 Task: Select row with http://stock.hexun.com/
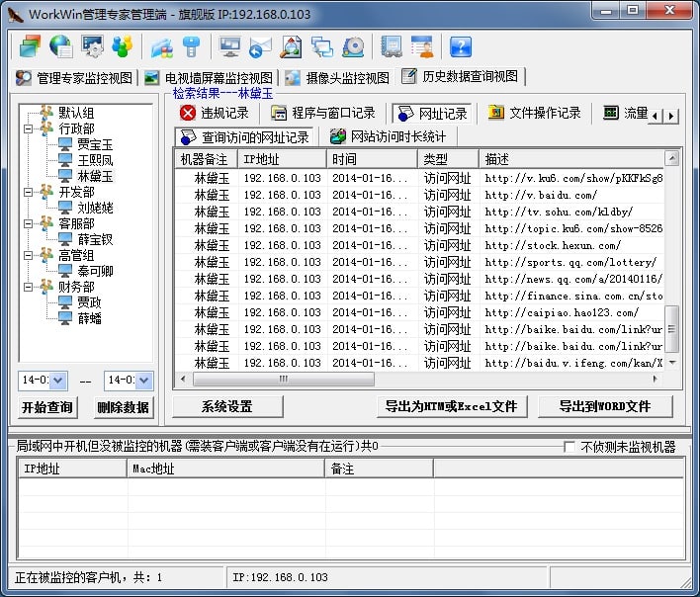click(x=419, y=245)
